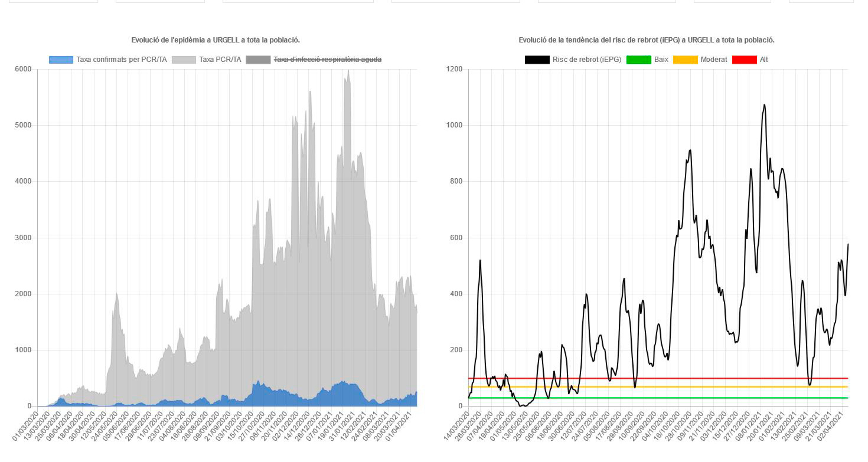This screenshot has width=868, height=462.
Task: Toggle the 'Taxa confirmats per PCR/TA' legend label
Action: (x=121, y=60)
